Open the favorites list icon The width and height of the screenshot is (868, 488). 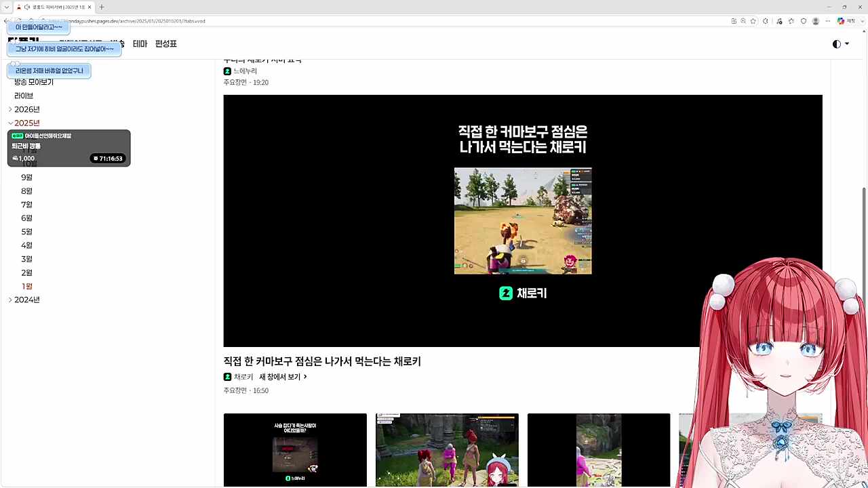791,21
